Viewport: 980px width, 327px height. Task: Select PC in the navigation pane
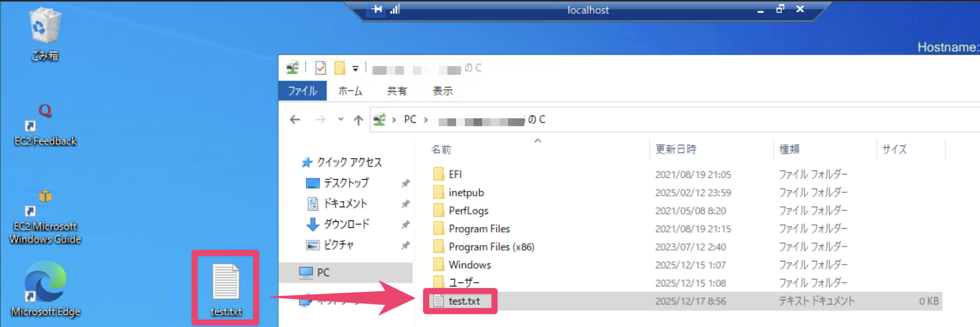(323, 273)
